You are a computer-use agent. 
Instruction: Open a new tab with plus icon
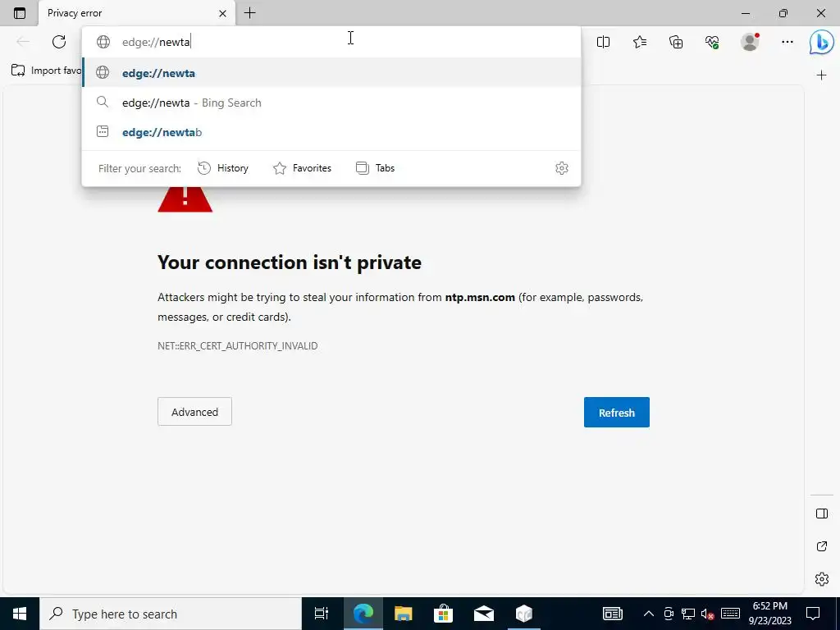coord(249,13)
